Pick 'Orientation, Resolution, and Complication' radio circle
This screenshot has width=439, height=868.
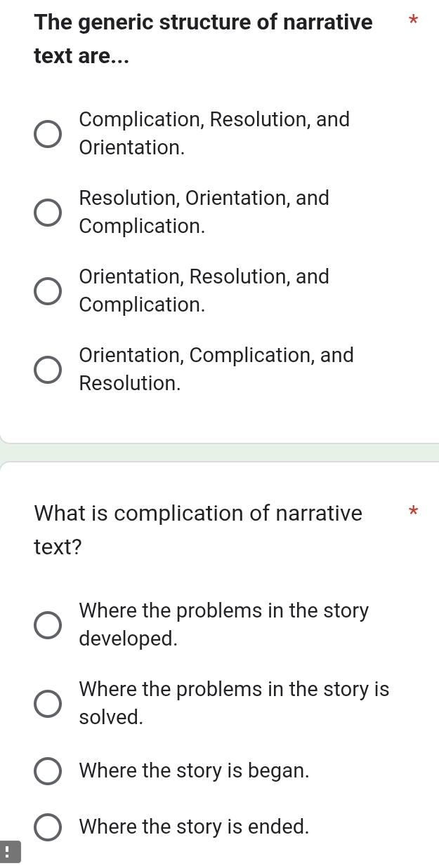(48, 291)
